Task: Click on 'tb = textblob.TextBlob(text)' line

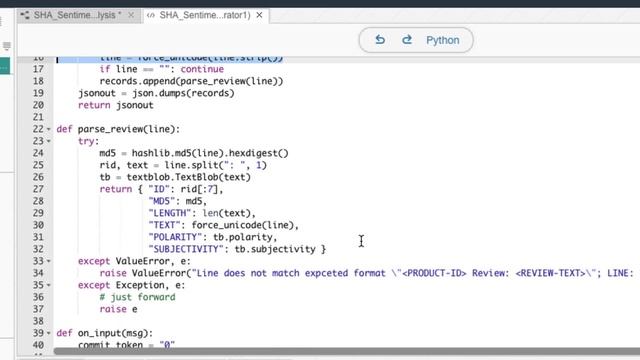Action: (x=175, y=177)
